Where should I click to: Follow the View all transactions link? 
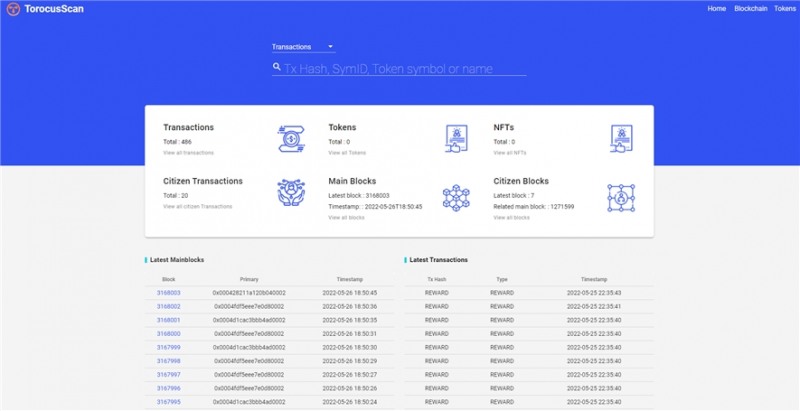pos(188,152)
